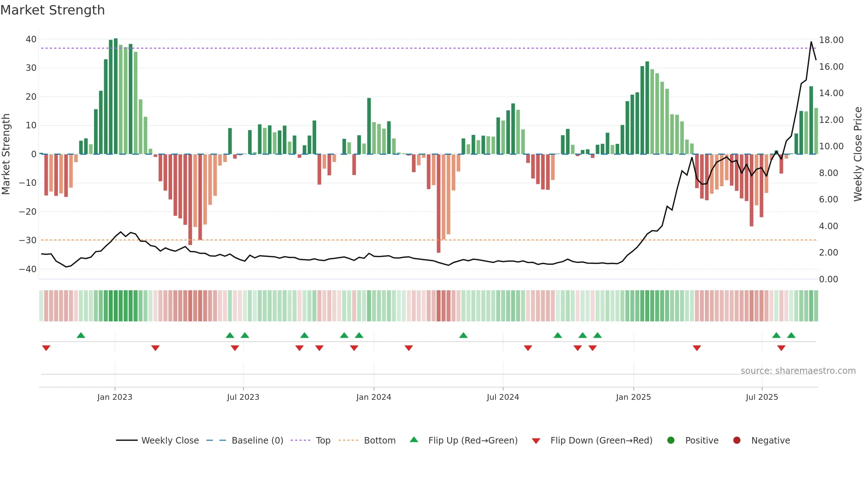Click the dashed blue Baseline sample in legend
Screen dimensions: 868x488
coord(216,440)
